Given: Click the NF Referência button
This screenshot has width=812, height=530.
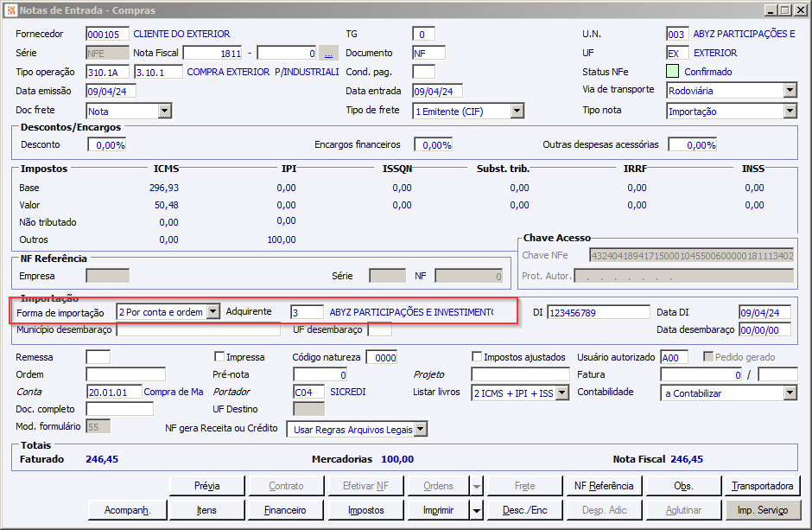Looking at the screenshot, I should [x=604, y=486].
